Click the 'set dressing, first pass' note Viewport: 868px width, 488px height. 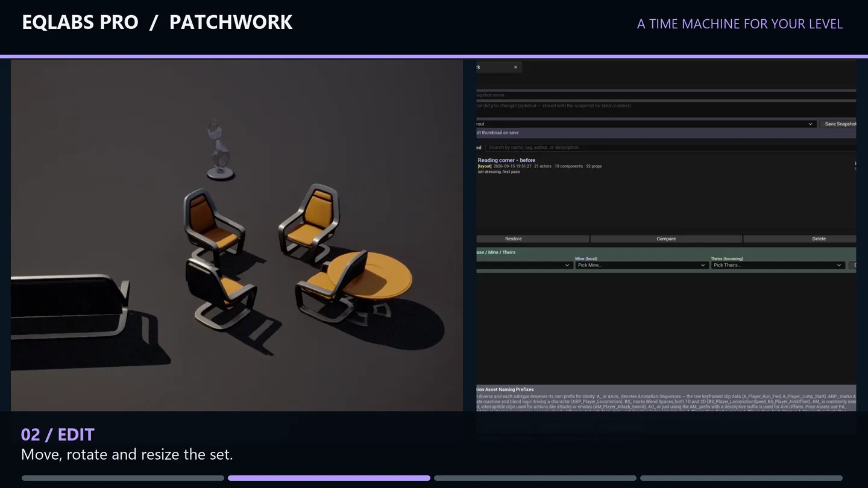click(498, 172)
